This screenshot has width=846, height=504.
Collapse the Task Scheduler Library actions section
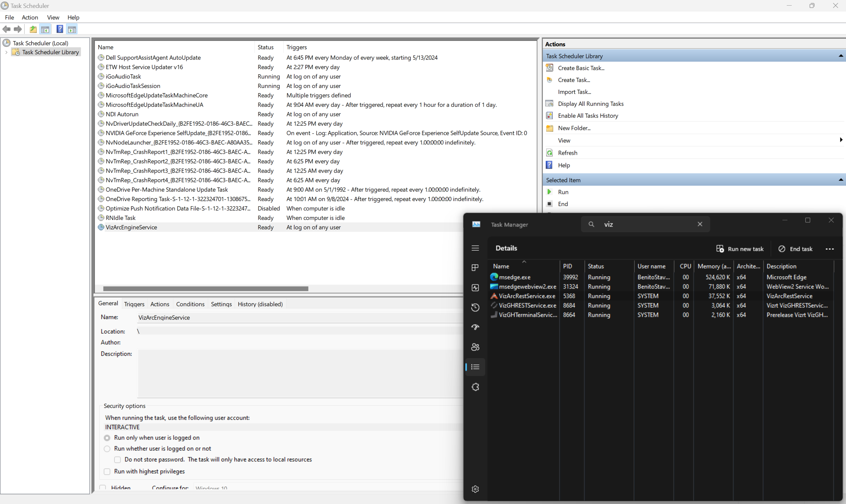[841, 56]
